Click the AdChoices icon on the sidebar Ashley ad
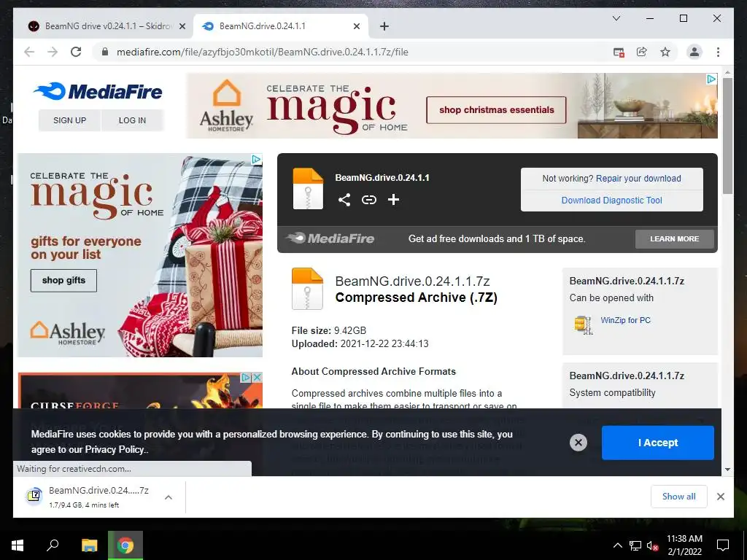Viewport: 747px width, 560px height. tap(256, 160)
